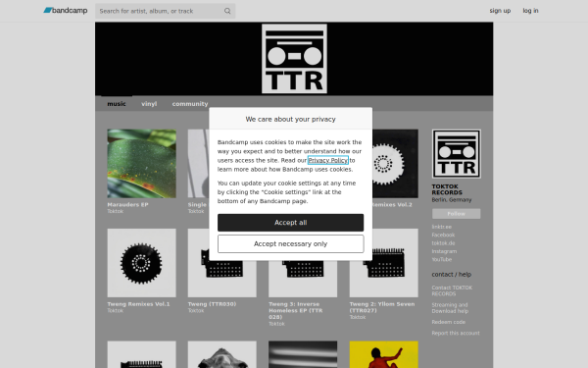Open the Privacy Policy link

tap(327, 160)
